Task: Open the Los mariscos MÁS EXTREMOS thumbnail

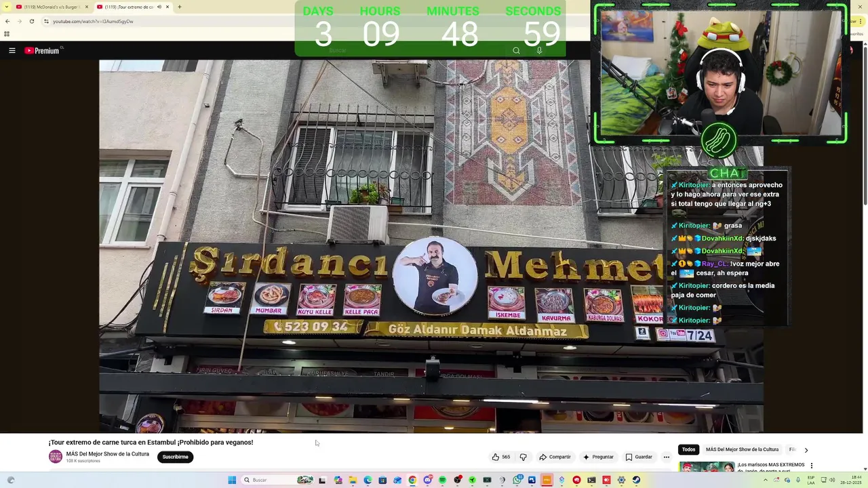Action: [707, 467]
